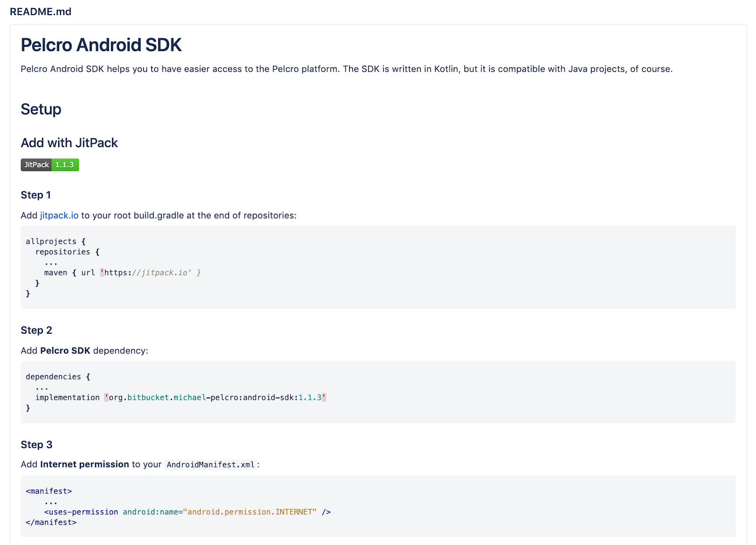Click the Pelcro Android SDK heading

(101, 45)
